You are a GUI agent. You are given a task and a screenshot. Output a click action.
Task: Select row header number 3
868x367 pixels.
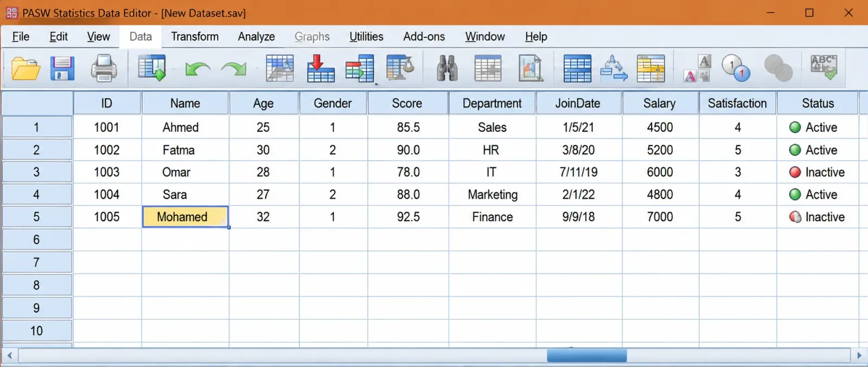pos(37,172)
